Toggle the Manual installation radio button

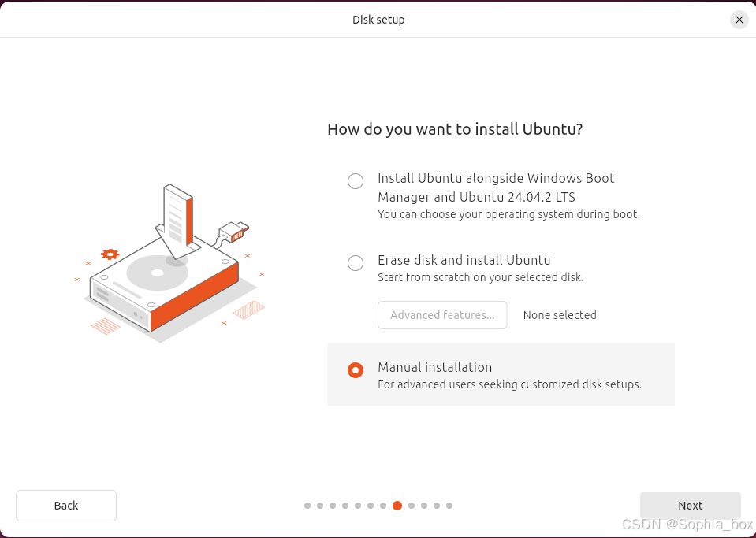pos(356,370)
